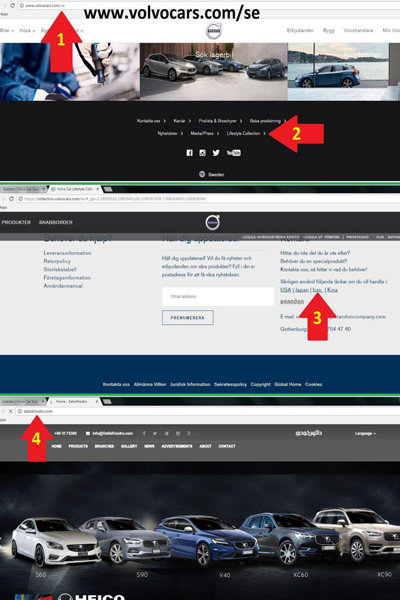This screenshot has width=400, height=600.
Task: Expand the Language dropdown
Action: coord(365,434)
